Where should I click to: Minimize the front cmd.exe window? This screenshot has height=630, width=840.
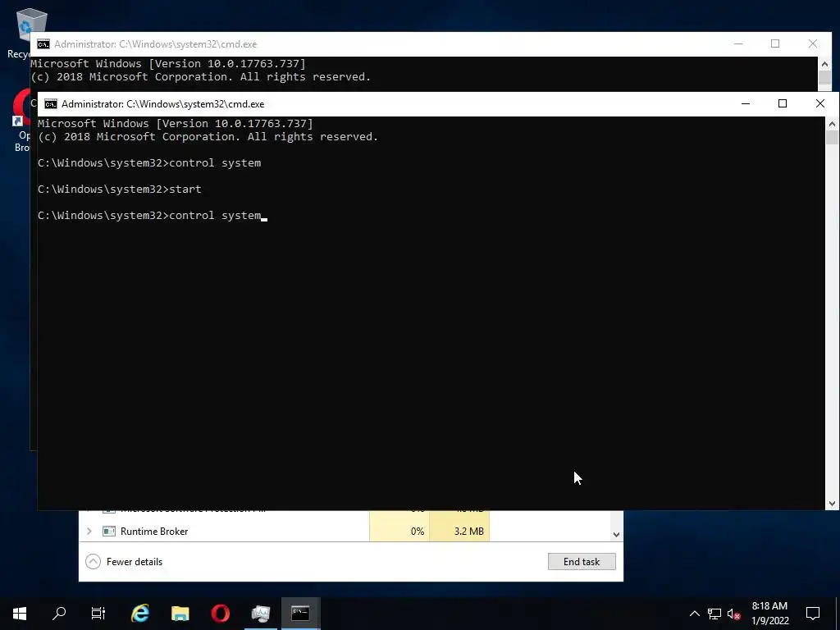745,103
